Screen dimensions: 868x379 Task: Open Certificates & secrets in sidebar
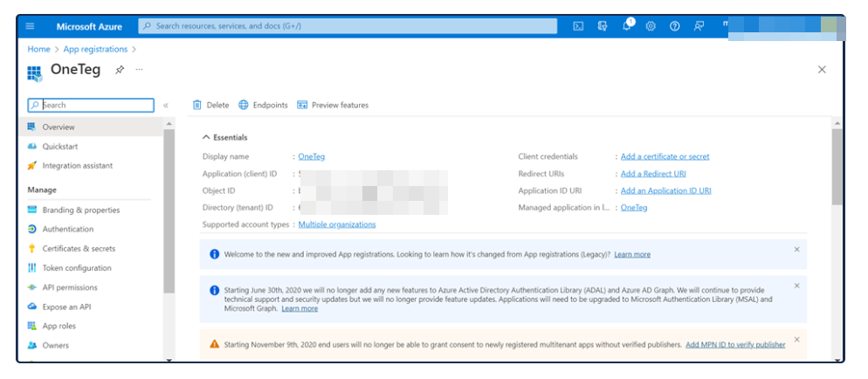tap(79, 249)
